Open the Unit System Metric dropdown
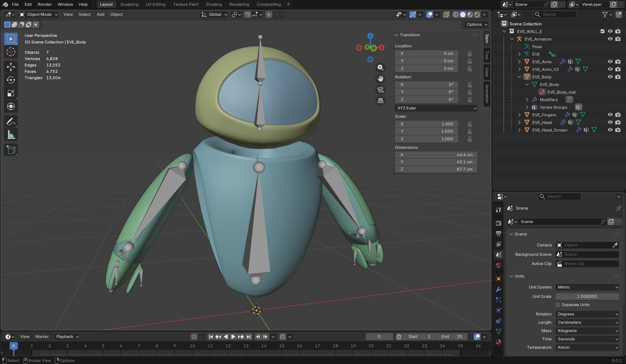This screenshot has height=364, width=626. click(x=587, y=287)
